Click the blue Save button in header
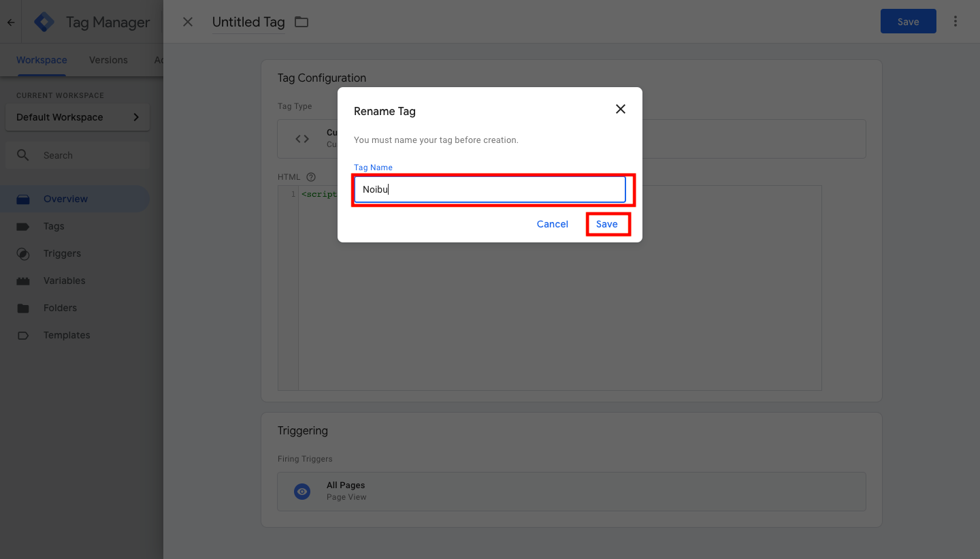This screenshot has height=559, width=980. (908, 22)
